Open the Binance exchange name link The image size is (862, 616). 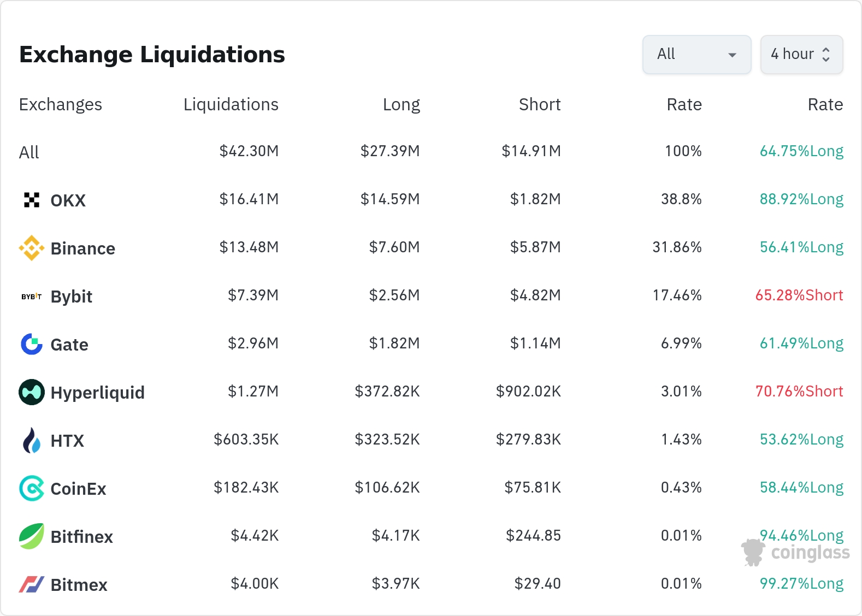82,248
